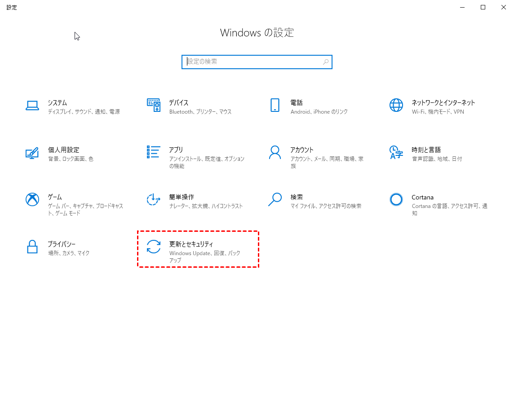
Task: Click the ネットワークとインターネット globe icon
Action: (396, 105)
